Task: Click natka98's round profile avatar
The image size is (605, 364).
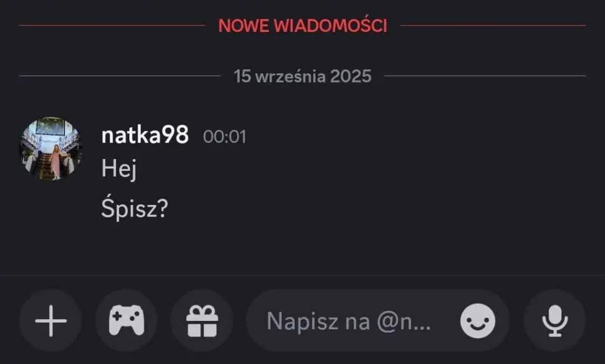Action: click(x=51, y=148)
